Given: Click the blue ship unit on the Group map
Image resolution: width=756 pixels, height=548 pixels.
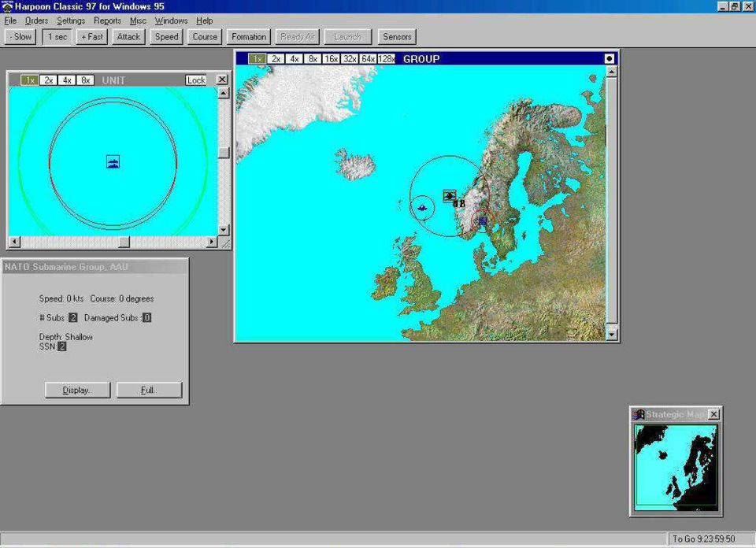Looking at the screenshot, I should pyautogui.click(x=423, y=207).
